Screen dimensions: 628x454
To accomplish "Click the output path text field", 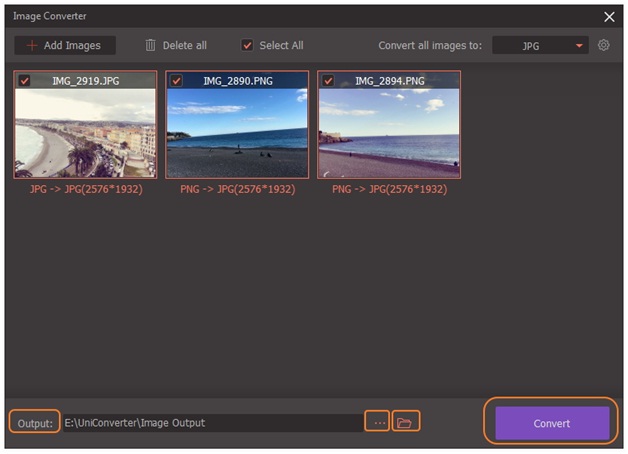I will tap(210, 423).
